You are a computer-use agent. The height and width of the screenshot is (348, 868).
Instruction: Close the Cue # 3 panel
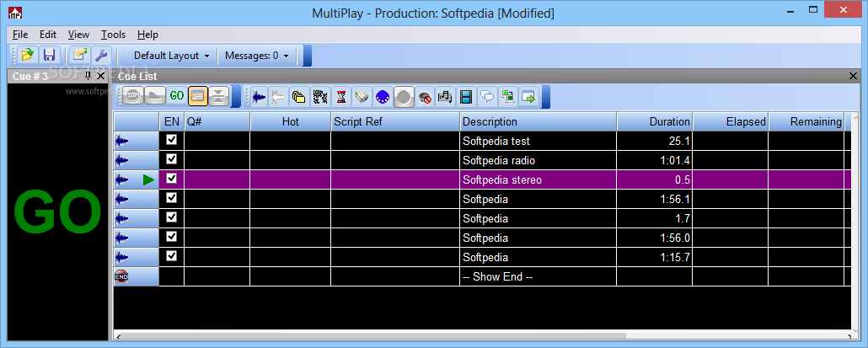click(x=100, y=76)
